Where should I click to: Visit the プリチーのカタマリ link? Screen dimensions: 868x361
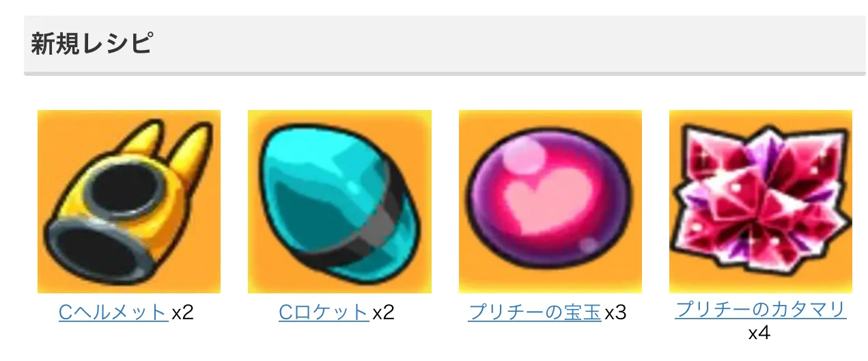761,309
